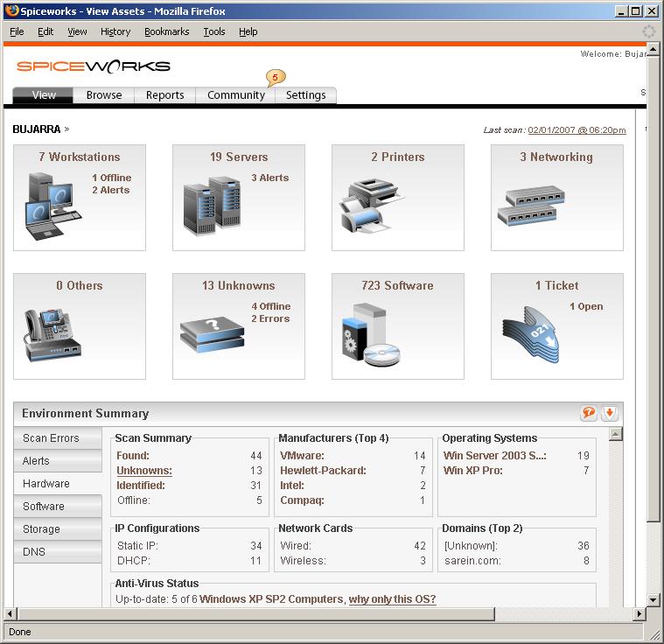Image resolution: width=664 pixels, height=644 pixels.
Task: Click the '13 Unknowns' heading
Action: (x=239, y=285)
